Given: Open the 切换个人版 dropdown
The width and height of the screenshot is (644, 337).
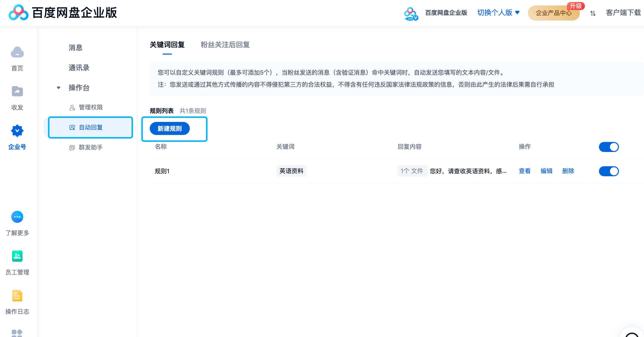Looking at the screenshot, I should point(498,13).
